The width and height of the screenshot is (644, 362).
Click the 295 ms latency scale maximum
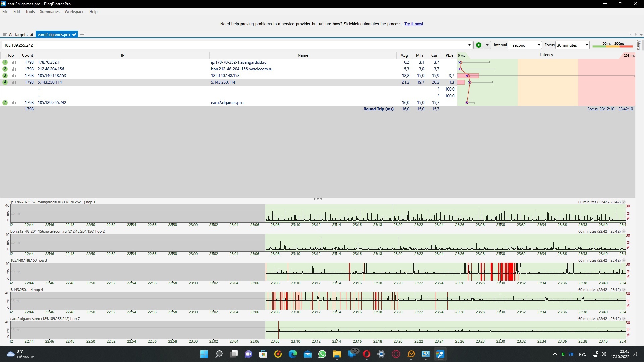629,56
